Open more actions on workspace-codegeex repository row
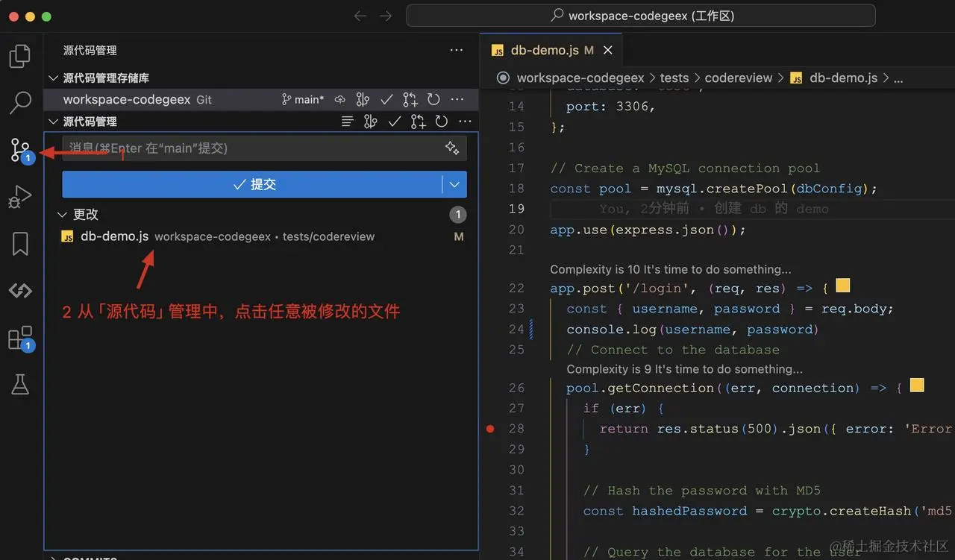Screen dimensions: 955x560 pos(457,99)
